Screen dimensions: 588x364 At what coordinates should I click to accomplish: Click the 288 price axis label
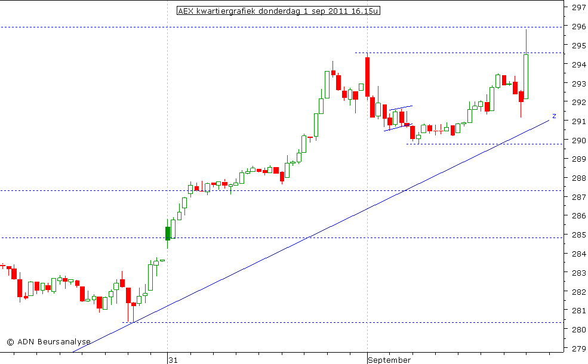pyautogui.click(x=578, y=178)
